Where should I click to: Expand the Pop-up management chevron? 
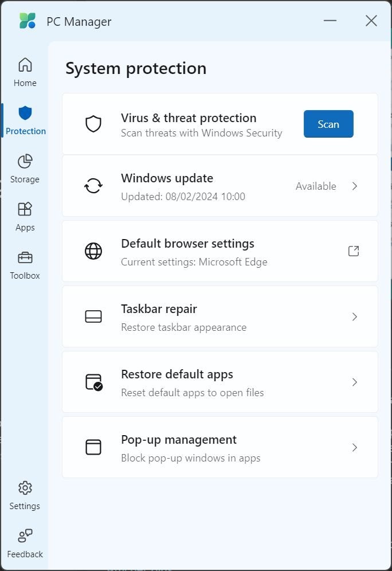(x=355, y=447)
